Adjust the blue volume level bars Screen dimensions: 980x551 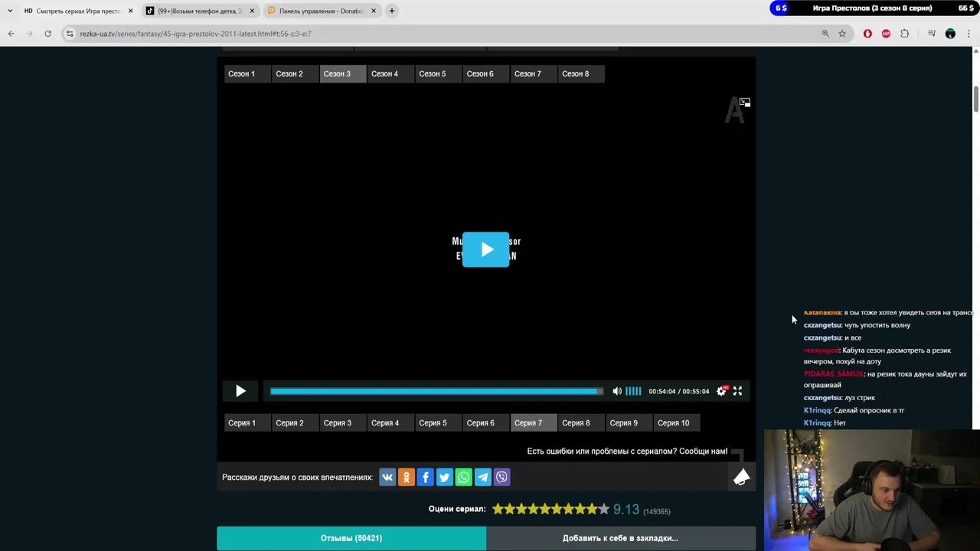click(x=633, y=391)
